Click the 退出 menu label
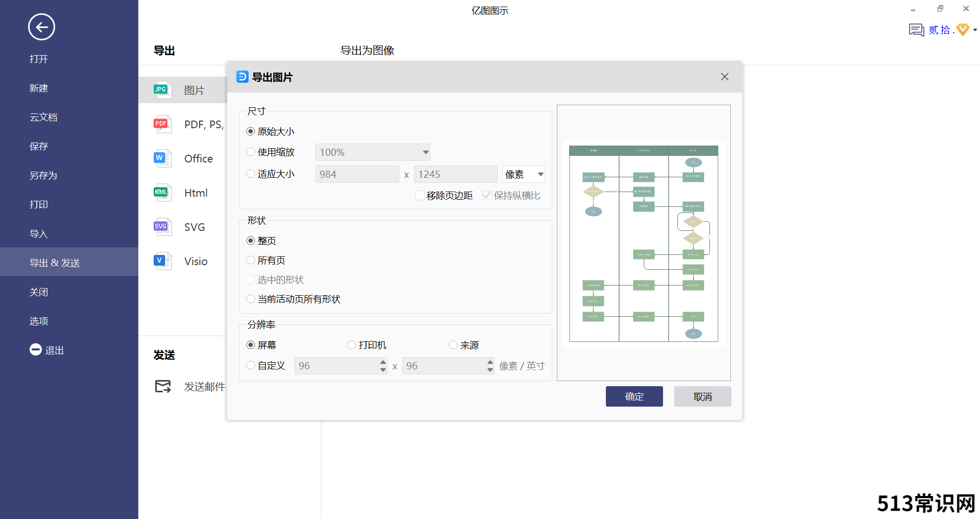 [55, 350]
